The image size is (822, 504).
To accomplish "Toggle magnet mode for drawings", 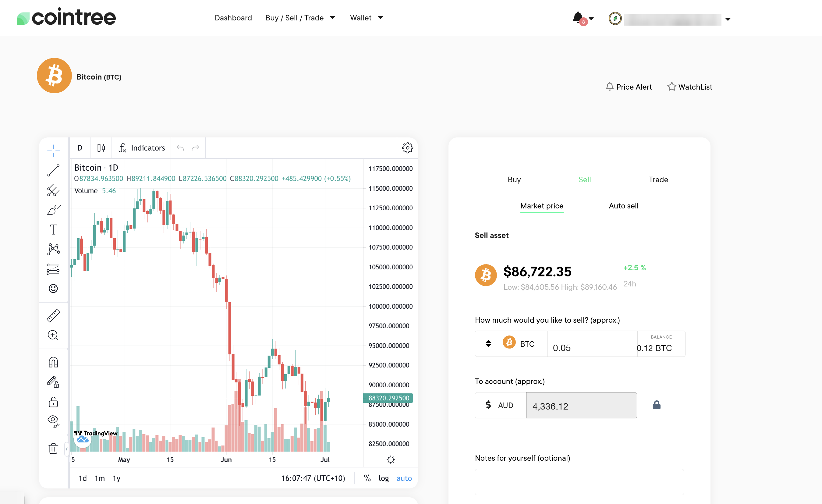I will coord(53,362).
